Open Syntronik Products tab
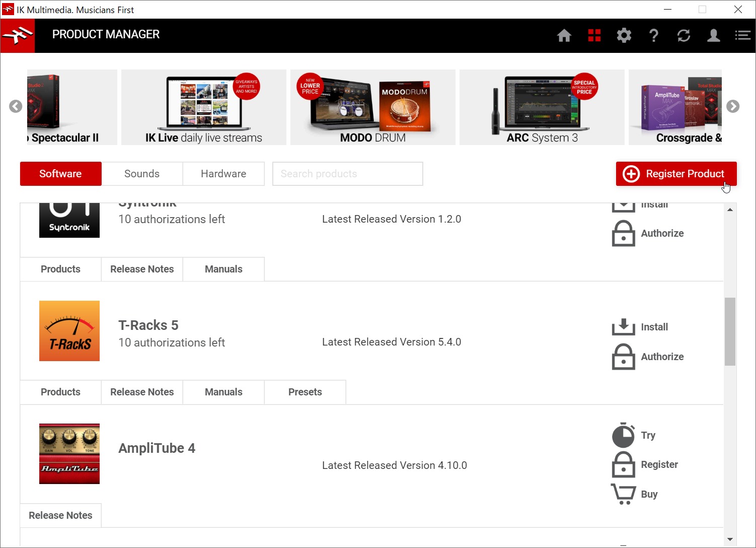The height and width of the screenshot is (548, 756). [60, 269]
